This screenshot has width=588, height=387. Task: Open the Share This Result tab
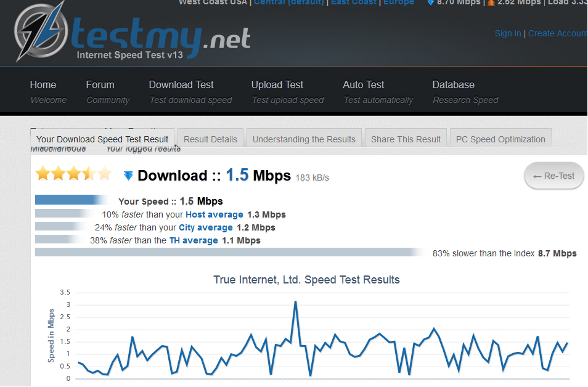tap(406, 139)
